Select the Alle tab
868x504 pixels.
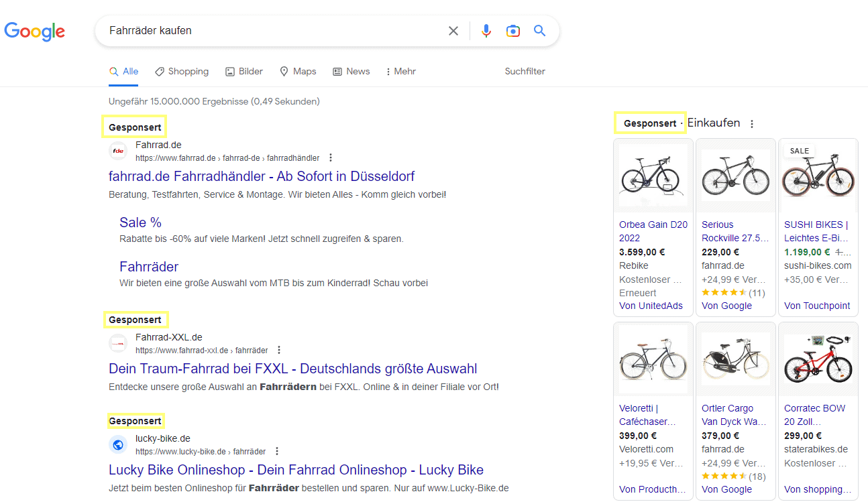[123, 72]
